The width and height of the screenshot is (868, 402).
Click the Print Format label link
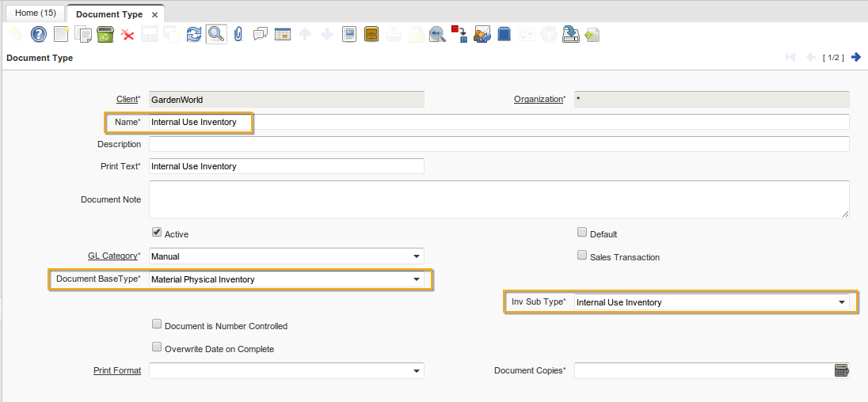[117, 370]
